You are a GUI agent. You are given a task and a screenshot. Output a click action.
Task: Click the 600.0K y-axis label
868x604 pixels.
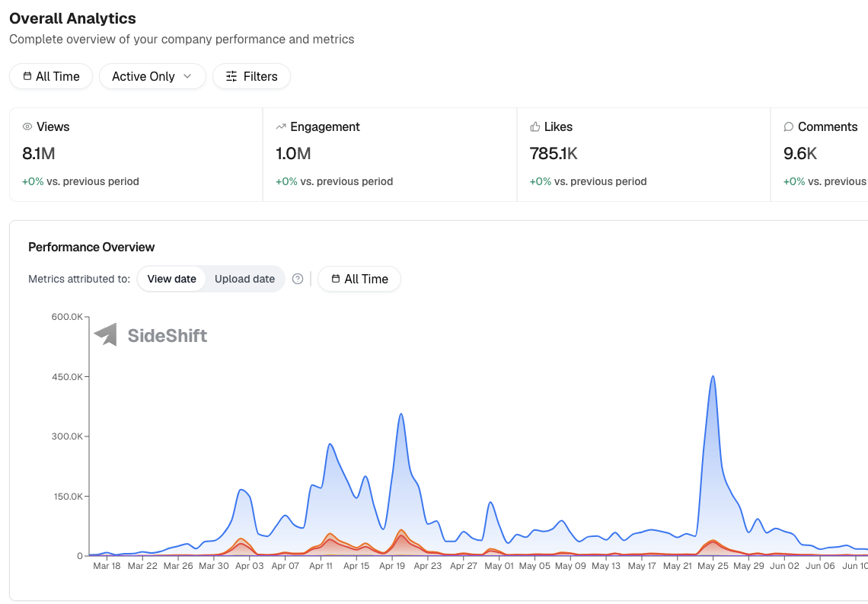pyautogui.click(x=67, y=317)
